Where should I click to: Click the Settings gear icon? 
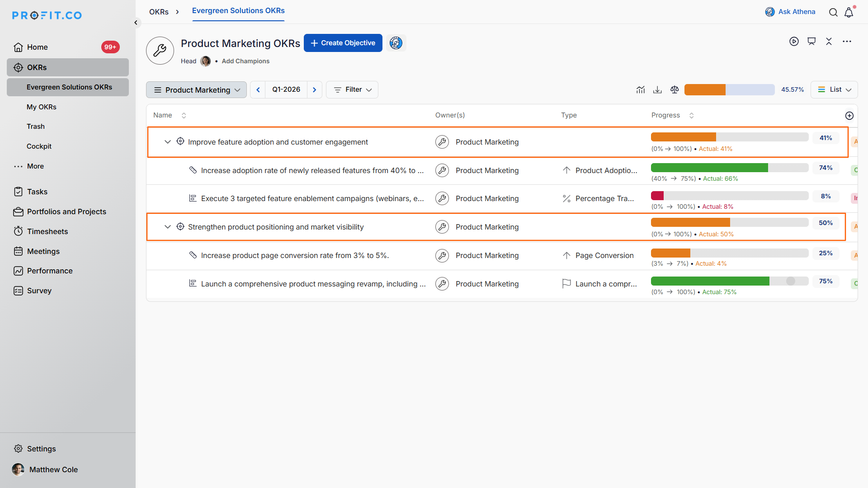pyautogui.click(x=18, y=449)
